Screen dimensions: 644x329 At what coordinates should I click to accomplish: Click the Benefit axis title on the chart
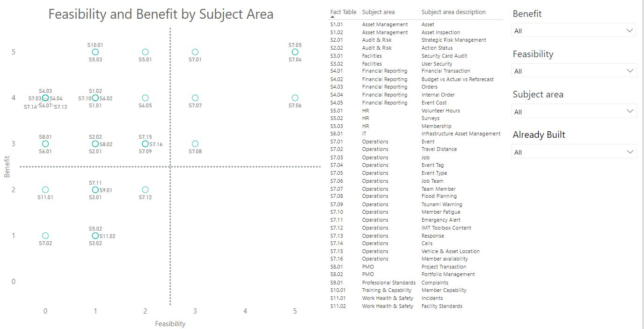(7, 166)
